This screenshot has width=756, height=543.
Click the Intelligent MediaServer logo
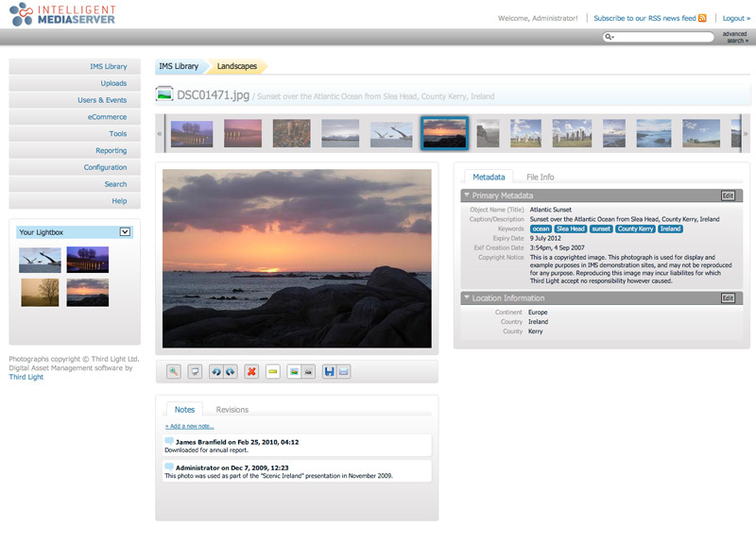pos(62,14)
